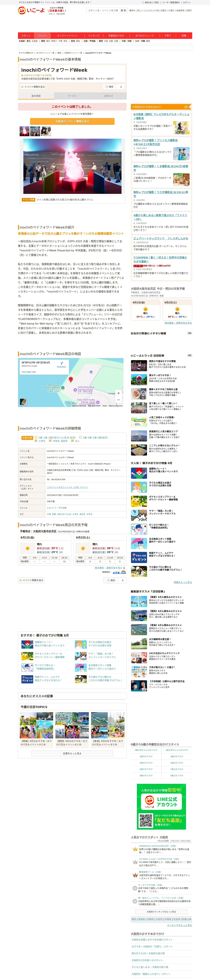This screenshot has height=980, width=210.
Task: Click 特集をもっと見る link
Action: point(183,582)
